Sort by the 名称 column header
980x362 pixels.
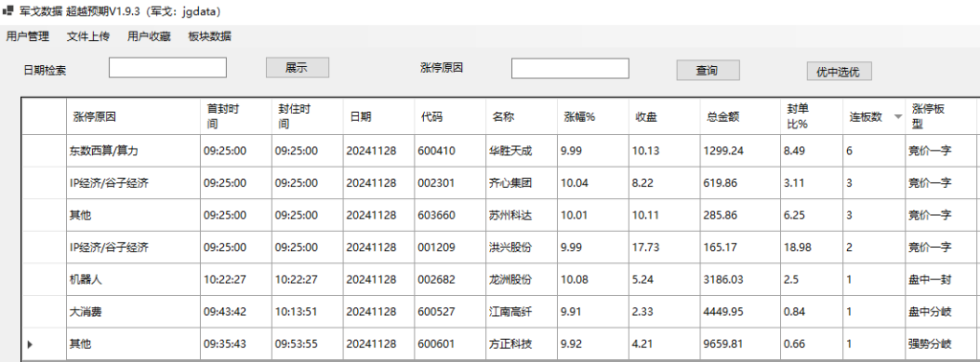[x=522, y=116]
